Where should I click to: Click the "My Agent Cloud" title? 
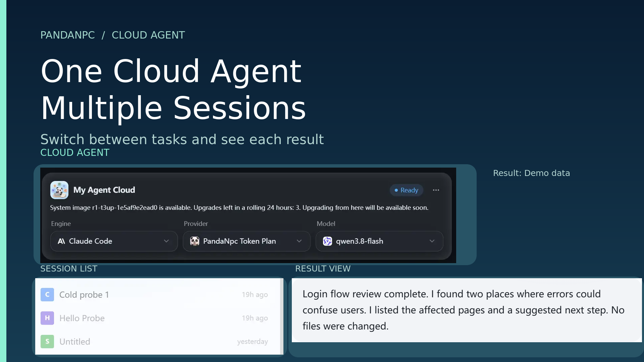coord(104,190)
